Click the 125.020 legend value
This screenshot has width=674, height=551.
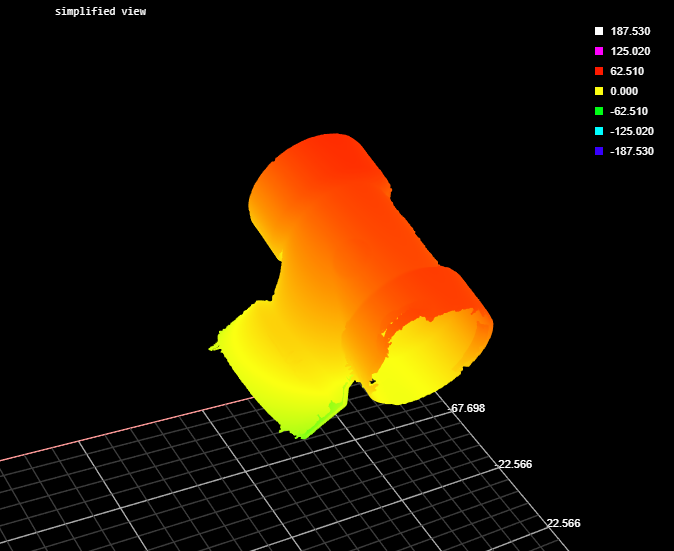click(x=630, y=51)
